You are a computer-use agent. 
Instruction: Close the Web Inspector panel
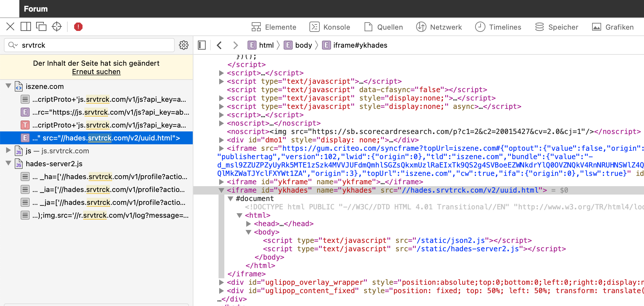tap(10, 27)
